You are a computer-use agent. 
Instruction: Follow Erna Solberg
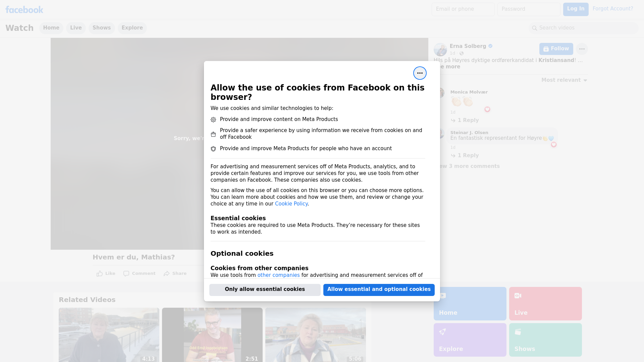pos(556,49)
